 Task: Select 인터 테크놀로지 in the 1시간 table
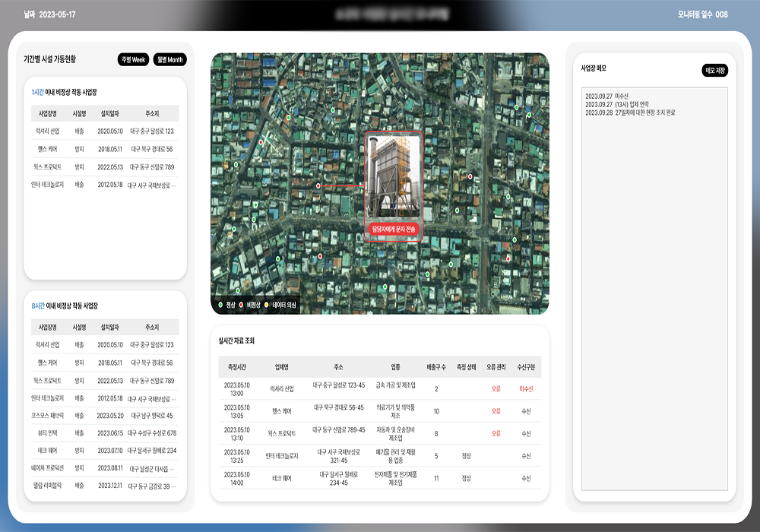48,184
